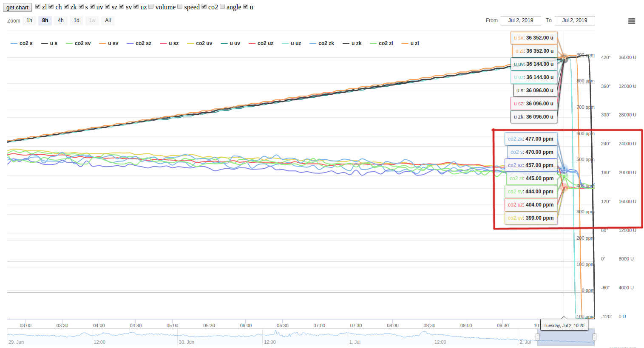This screenshot has height=348, width=644.
Task: Set zoom range to 1h
Action: click(29, 20)
